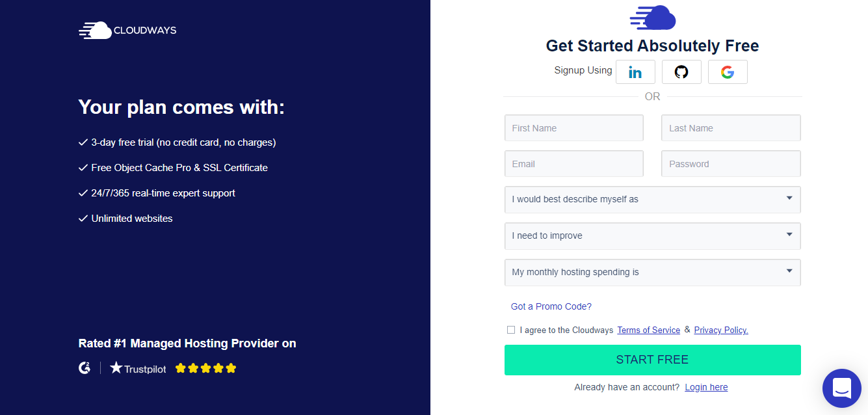Choose the Google sign-up icon
The image size is (868, 415).
(728, 72)
